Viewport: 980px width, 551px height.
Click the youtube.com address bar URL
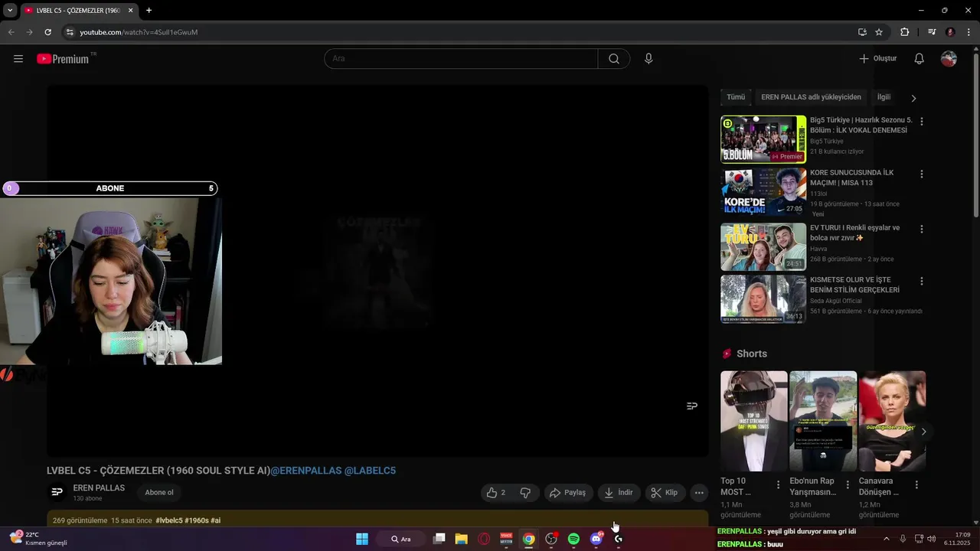click(x=139, y=32)
